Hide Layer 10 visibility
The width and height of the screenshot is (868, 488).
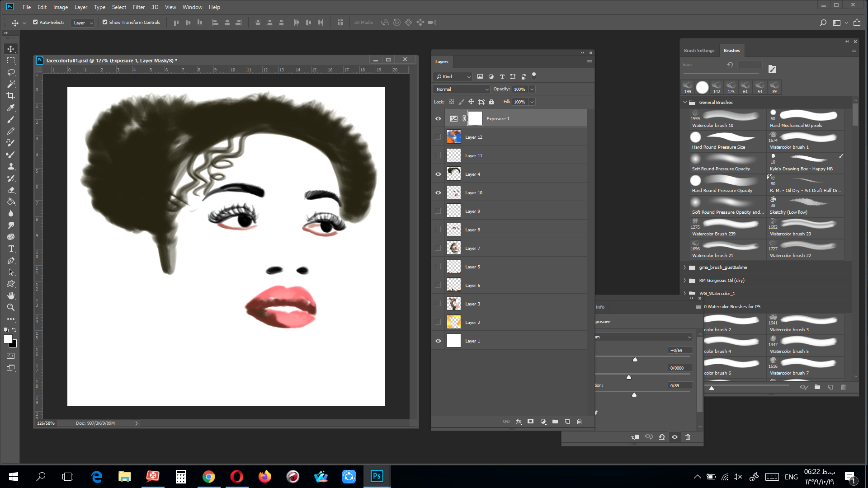[438, 193]
